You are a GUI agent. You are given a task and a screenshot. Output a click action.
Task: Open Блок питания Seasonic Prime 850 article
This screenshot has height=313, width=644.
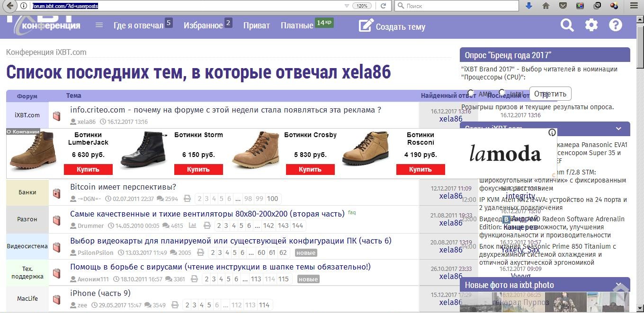548,254
